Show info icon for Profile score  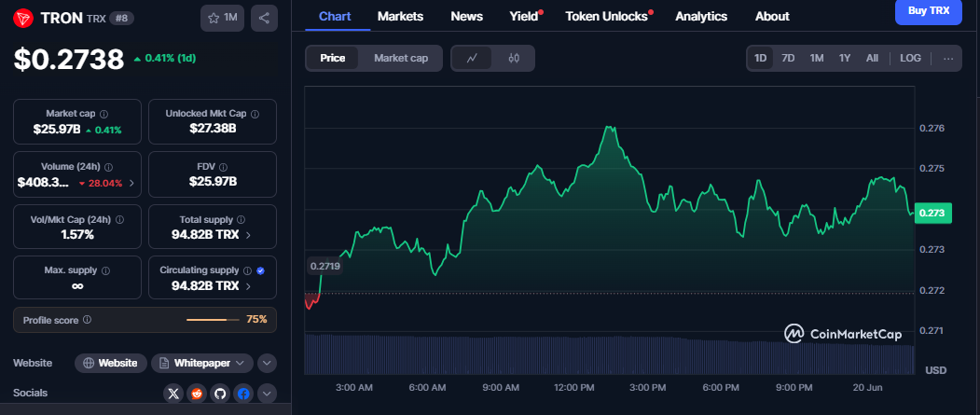[87, 319]
